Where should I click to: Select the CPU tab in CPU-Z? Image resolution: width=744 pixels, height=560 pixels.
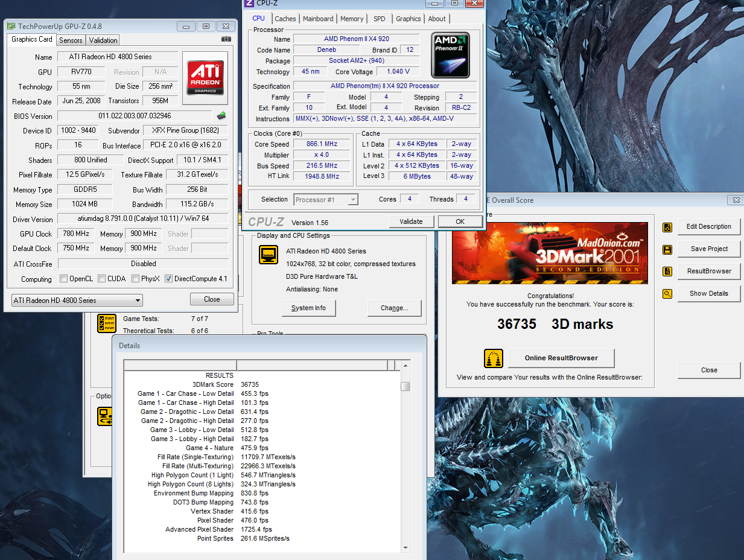[x=259, y=18]
